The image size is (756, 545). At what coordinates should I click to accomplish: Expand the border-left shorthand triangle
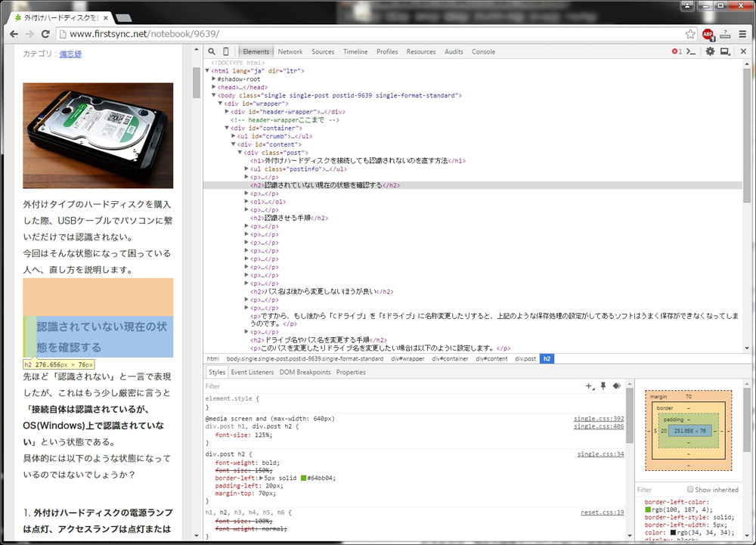[262, 478]
